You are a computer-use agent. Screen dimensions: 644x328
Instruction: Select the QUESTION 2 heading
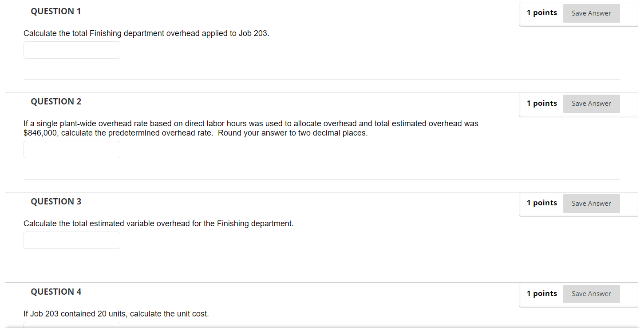[x=56, y=101]
